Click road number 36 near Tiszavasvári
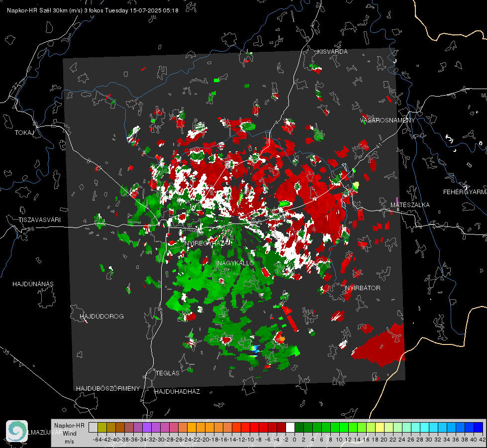 [x=31, y=229]
